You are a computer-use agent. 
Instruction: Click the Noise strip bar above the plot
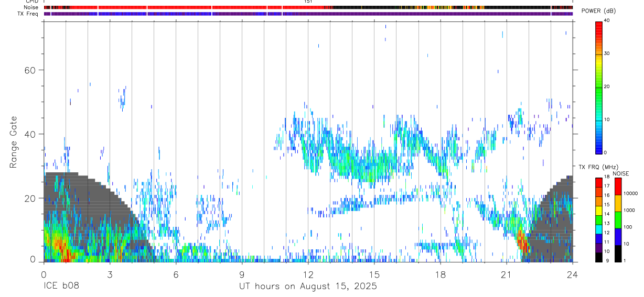point(308,7)
